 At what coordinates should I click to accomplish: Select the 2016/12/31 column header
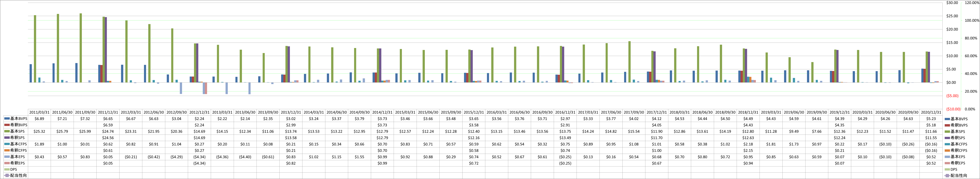[x=565, y=112]
